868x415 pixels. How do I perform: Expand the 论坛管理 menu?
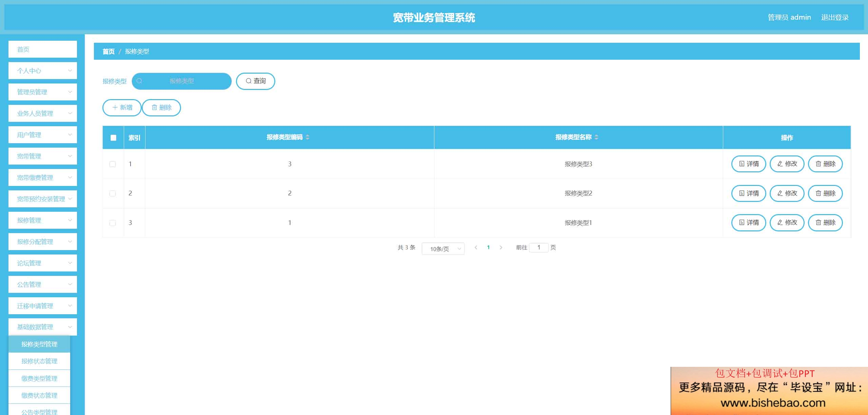(43, 263)
